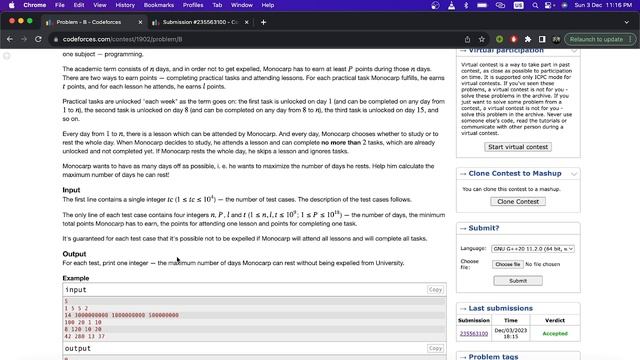Open the Chrome app menu
The height and width of the screenshot is (360, 640).
pyautogui.click(x=35, y=5)
